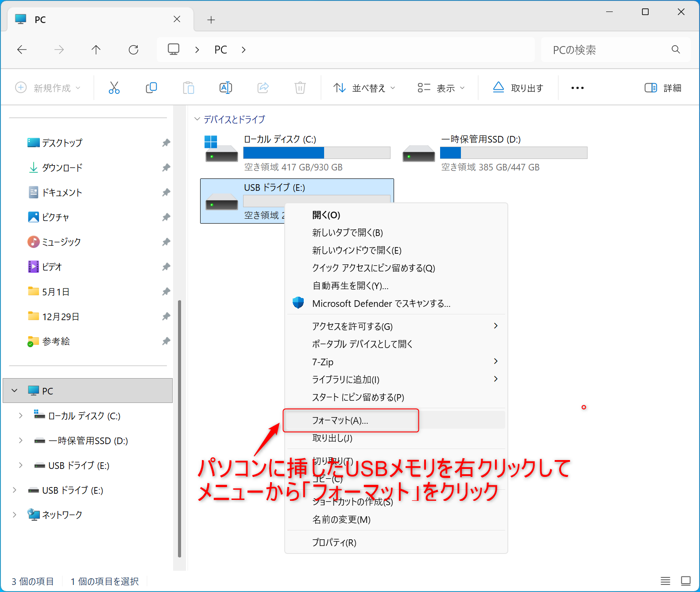Screen dimensions: 700x592
Task: Select フォーマット(A)... from the context menu
Action: (340, 420)
